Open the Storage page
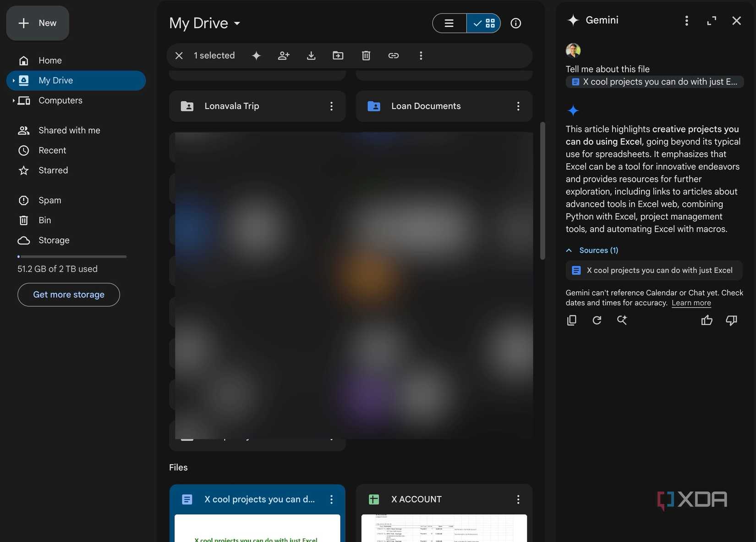The width and height of the screenshot is (756, 542). click(x=54, y=240)
